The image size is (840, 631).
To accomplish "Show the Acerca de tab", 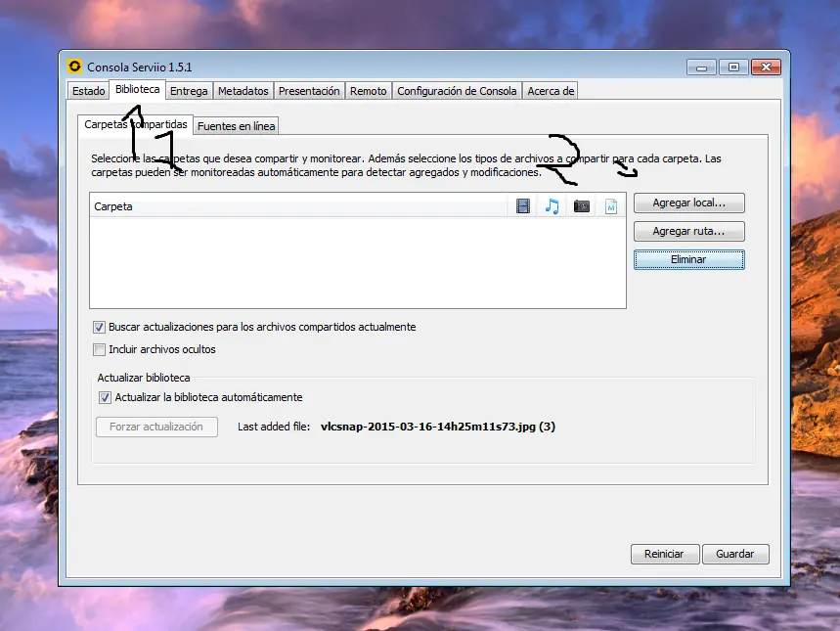I will (551, 91).
